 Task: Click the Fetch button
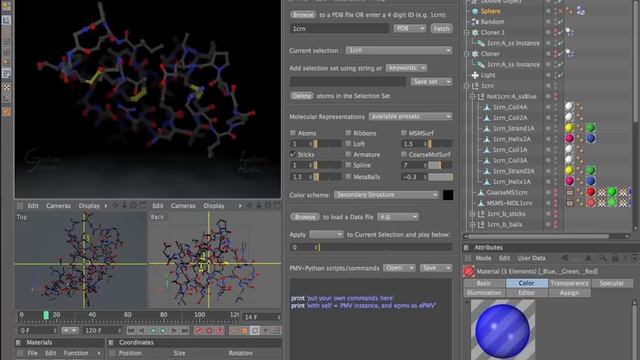point(441,29)
